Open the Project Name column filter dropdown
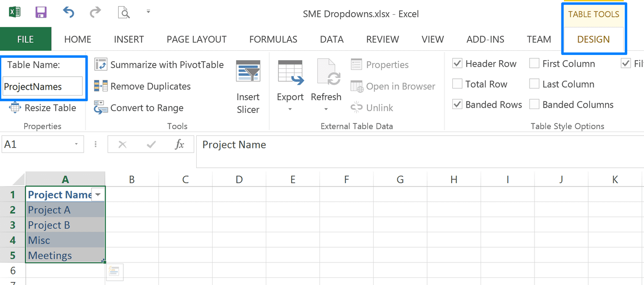The height and width of the screenshot is (285, 644). (98, 194)
